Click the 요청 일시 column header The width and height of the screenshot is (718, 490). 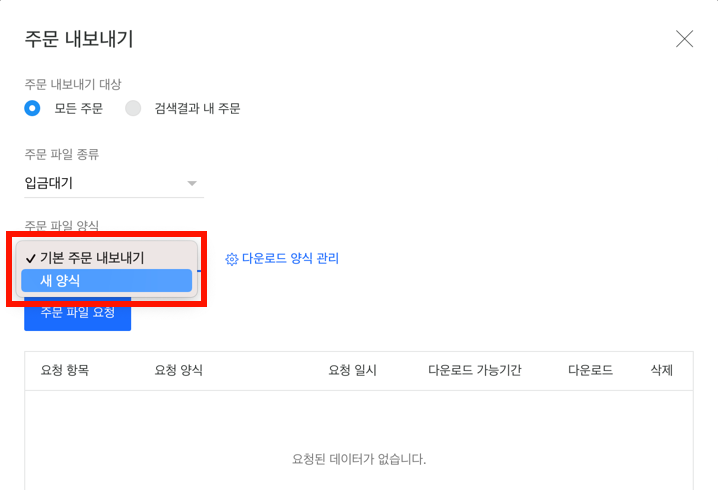[x=352, y=370]
